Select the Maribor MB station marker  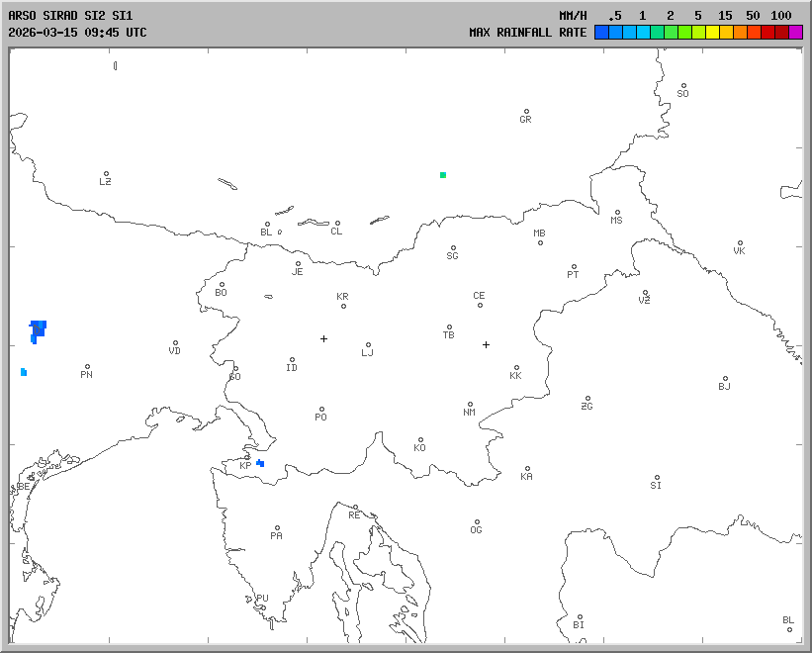tap(540, 242)
